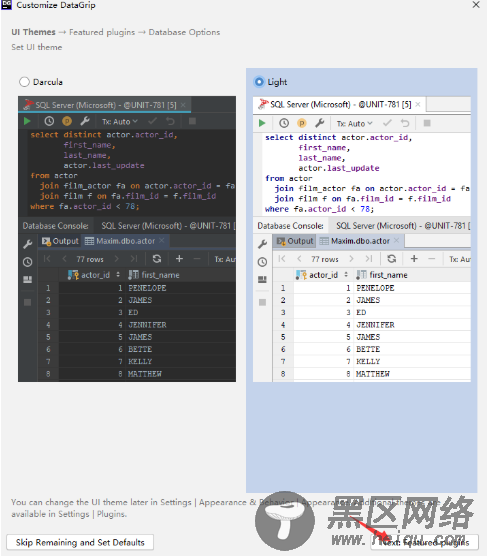The width and height of the screenshot is (487, 556).
Task: Click Skip Remaining and Set Defaults
Action: click(80, 543)
